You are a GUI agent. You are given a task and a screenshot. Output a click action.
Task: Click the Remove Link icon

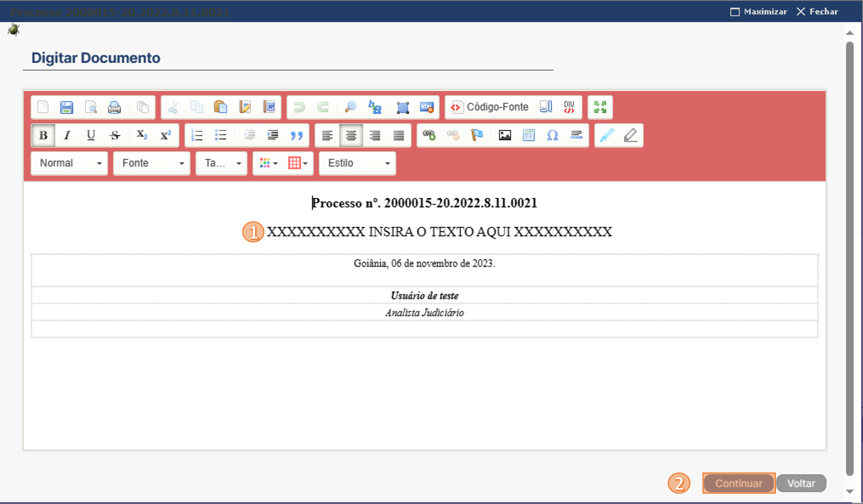(x=453, y=135)
